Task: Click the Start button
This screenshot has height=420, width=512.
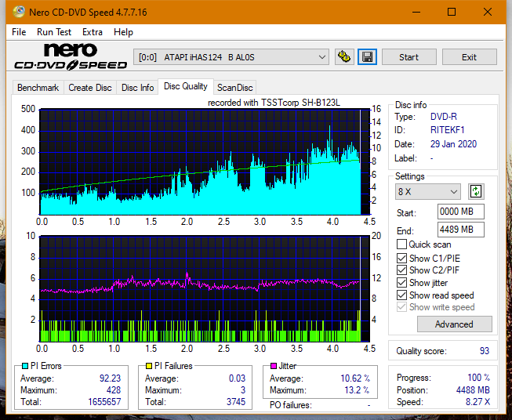Action: pyautogui.click(x=409, y=57)
